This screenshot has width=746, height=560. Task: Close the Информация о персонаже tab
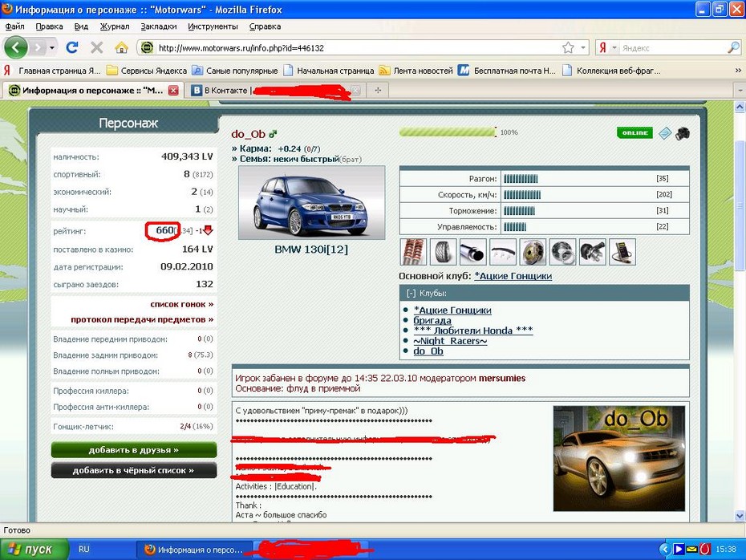click(x=173, y=91)
